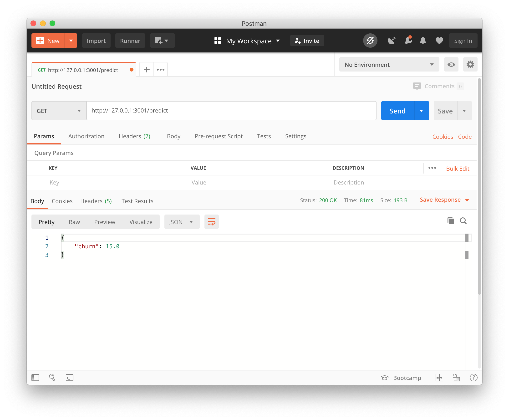
Task: Click the request URL field
Action: pos(231,111)
